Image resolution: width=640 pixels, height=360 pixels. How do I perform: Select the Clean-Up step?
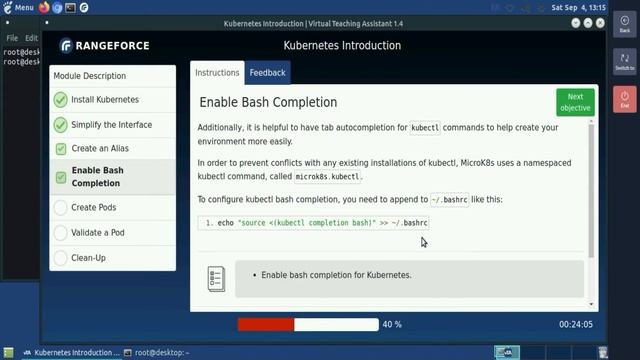click(x=113, y=258)
